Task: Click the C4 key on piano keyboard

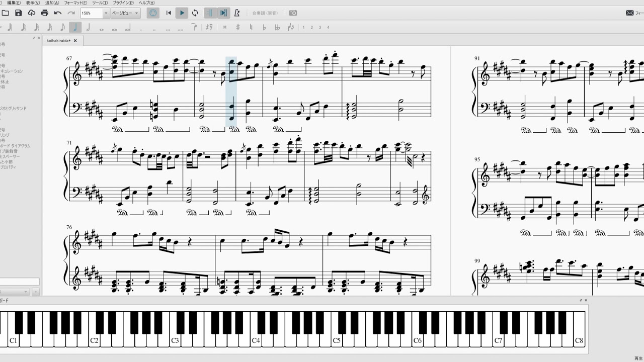Action: pos(256,340)
